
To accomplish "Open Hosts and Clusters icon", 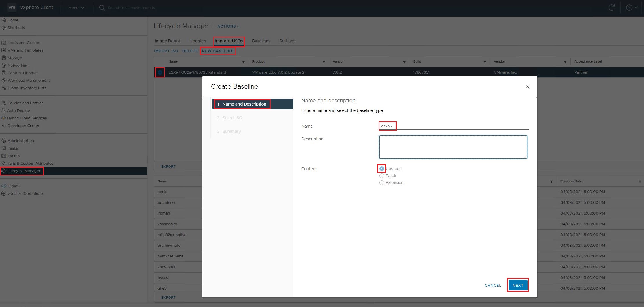I will [x=4, y=43].
